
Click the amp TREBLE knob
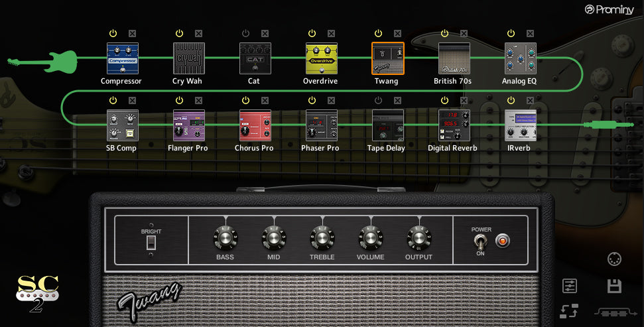pos(322,237)
